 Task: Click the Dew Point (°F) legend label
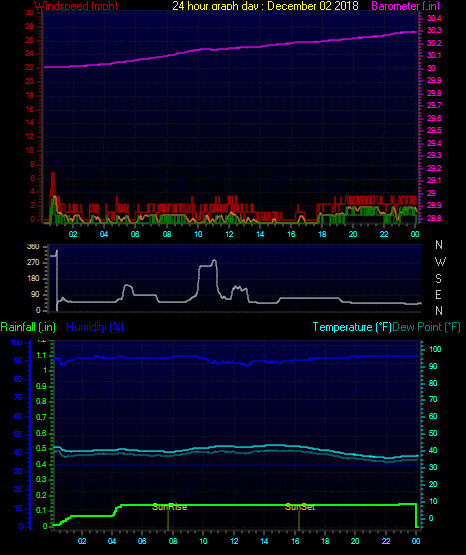(x=426, y=327)
